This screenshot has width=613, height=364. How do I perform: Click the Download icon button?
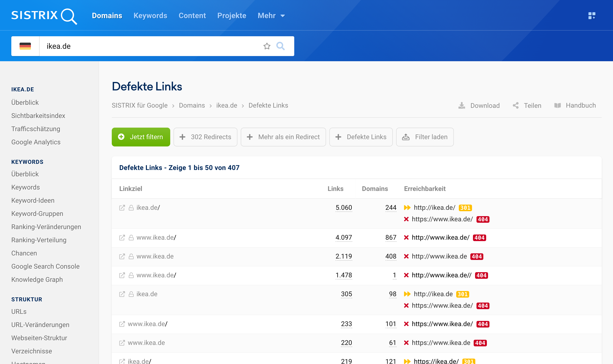(462, 105)
